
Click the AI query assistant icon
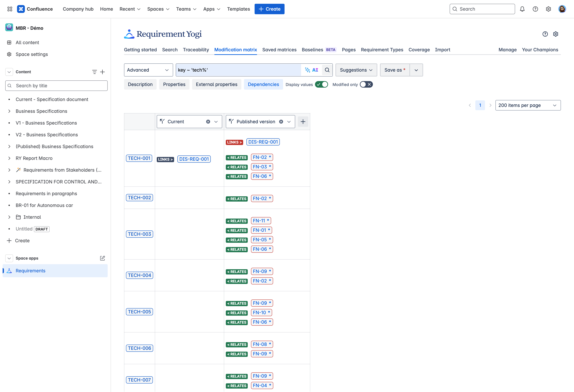(x=311, y=70)
